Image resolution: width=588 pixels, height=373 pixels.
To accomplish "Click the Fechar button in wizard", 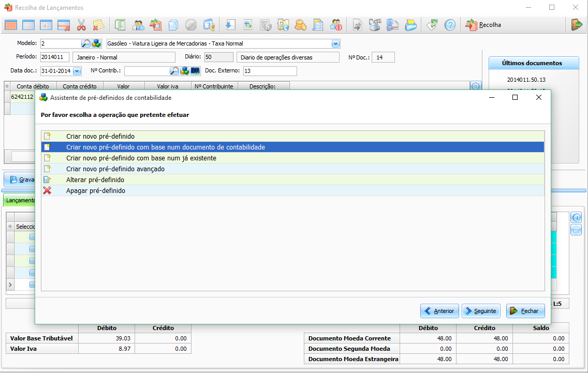I will [525, 311].
